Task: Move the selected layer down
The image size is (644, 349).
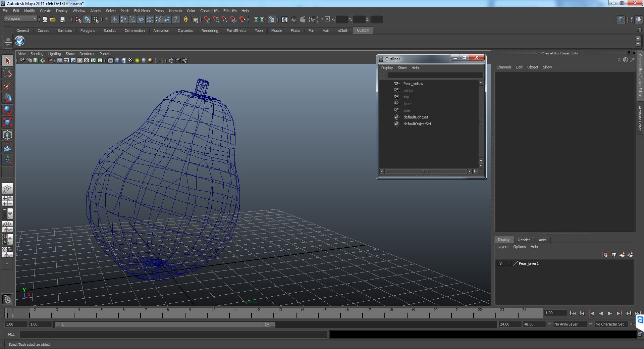Action: (x=613, y=255)
